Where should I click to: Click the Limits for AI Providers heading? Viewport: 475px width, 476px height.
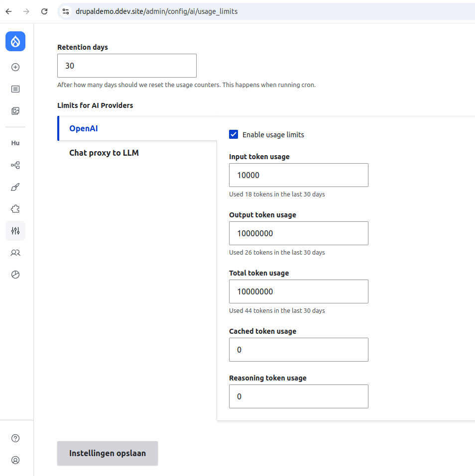click(x=95, y=105)
